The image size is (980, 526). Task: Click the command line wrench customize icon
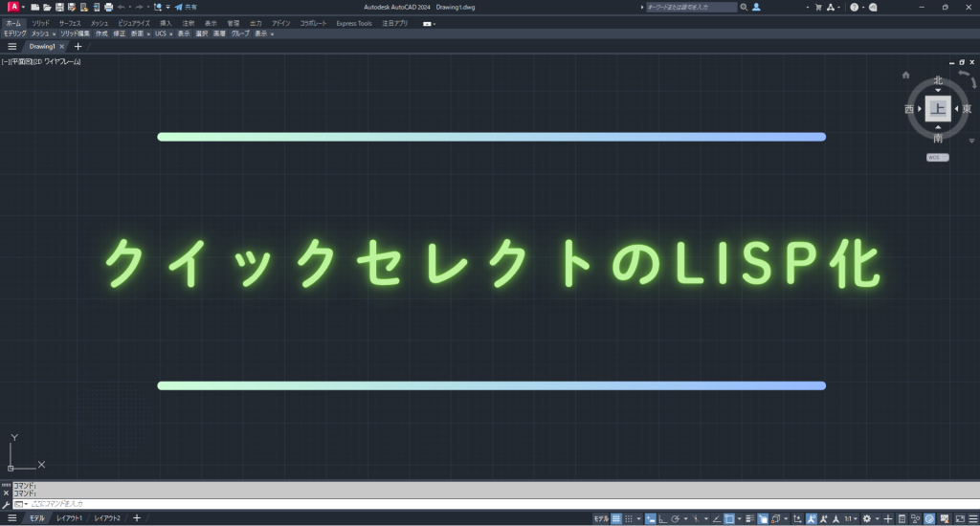[x=7, y=503]
